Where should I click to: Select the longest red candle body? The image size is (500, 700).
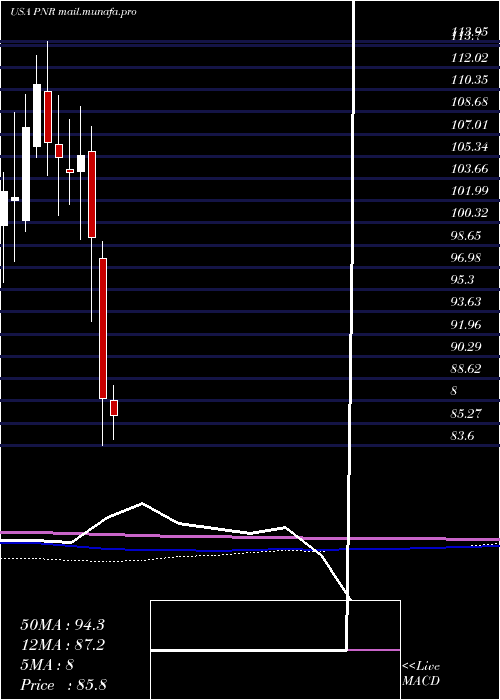click(x=103, y=328)
